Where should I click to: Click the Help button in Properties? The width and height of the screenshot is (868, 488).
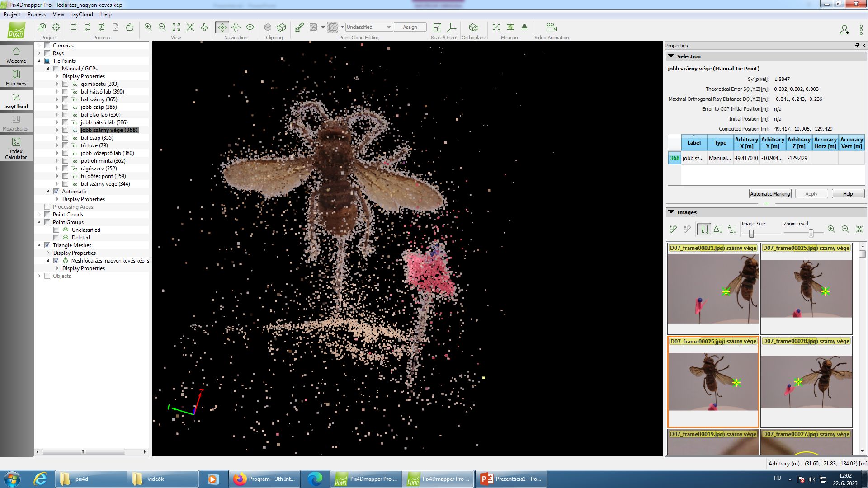(x=848, y=194)
